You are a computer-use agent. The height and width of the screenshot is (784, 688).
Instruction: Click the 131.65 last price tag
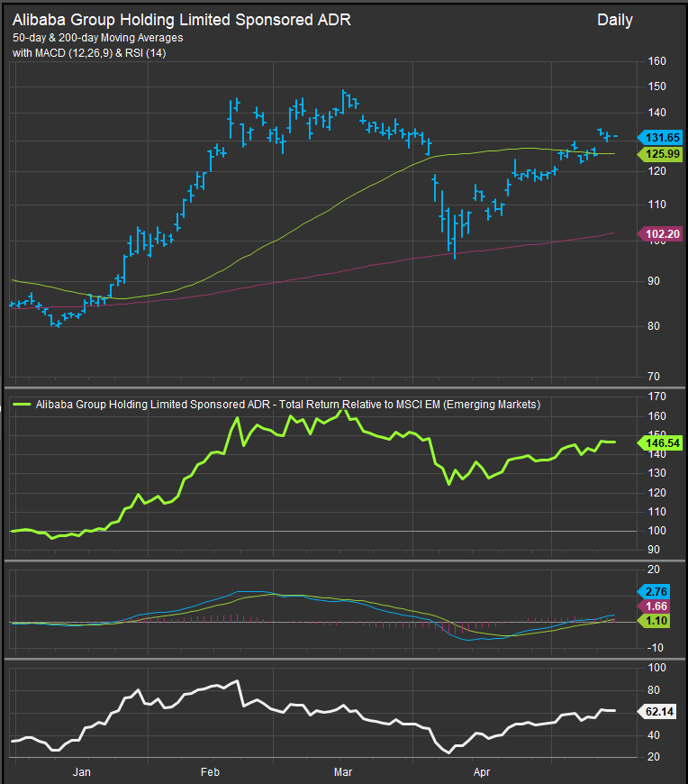[x=659, y=138]
